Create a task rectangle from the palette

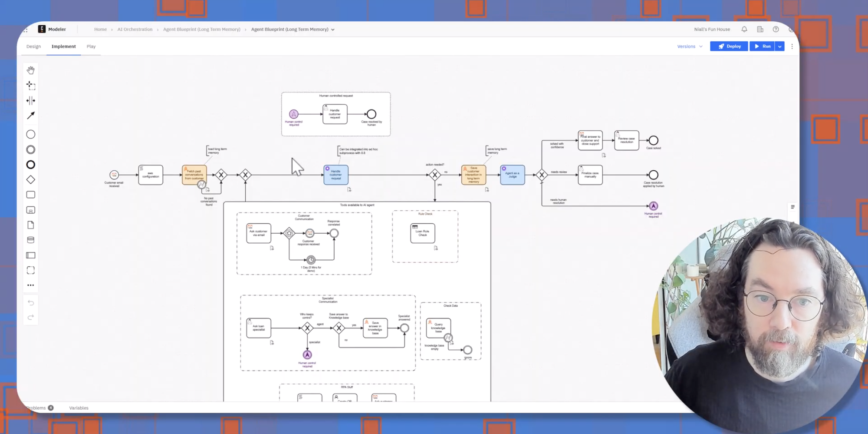pos(30,195)
